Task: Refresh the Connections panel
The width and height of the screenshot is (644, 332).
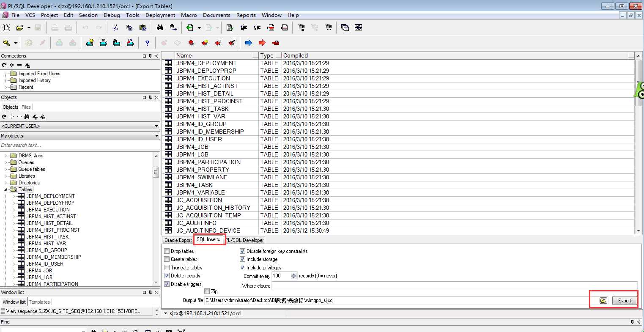Action: coord(4,65)
